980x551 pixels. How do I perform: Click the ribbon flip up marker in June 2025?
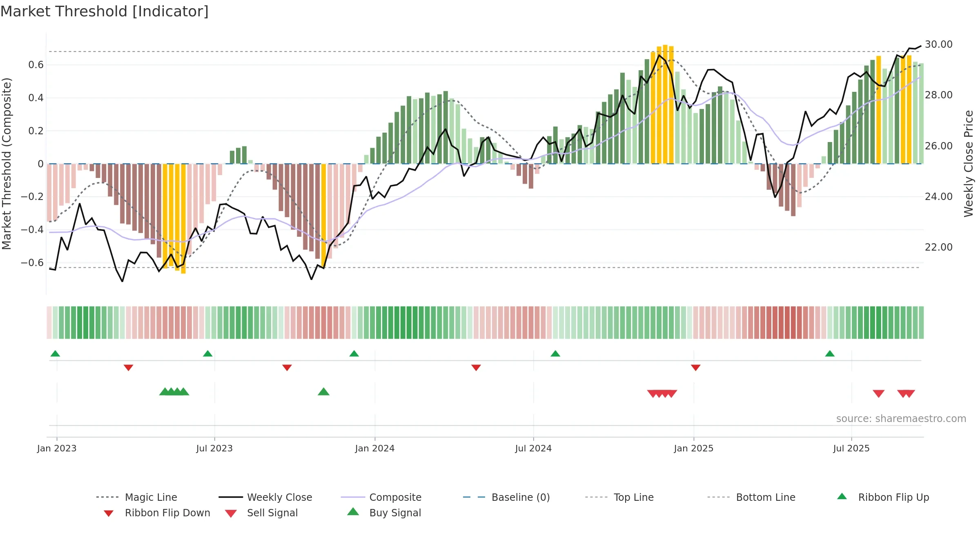pyautogui.click(x=830, y=353)
